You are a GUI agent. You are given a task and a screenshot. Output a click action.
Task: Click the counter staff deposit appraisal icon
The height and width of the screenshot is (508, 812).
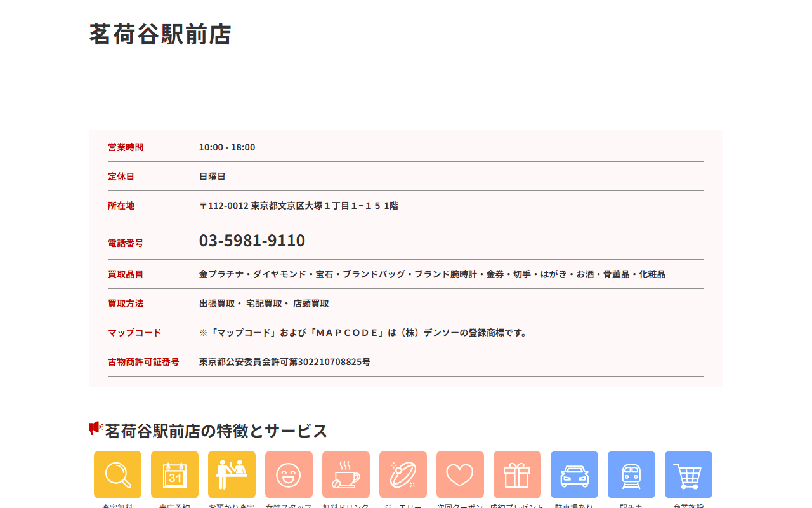pos(232,474)
